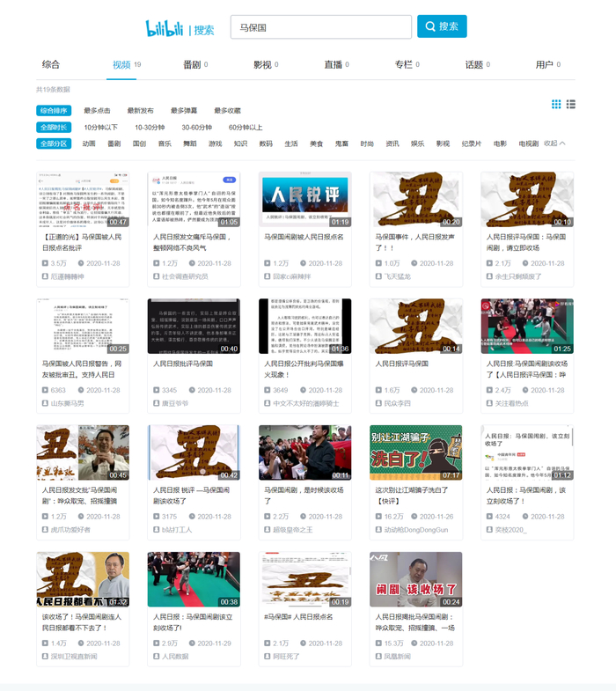Sort results by 最多点击

97,111
